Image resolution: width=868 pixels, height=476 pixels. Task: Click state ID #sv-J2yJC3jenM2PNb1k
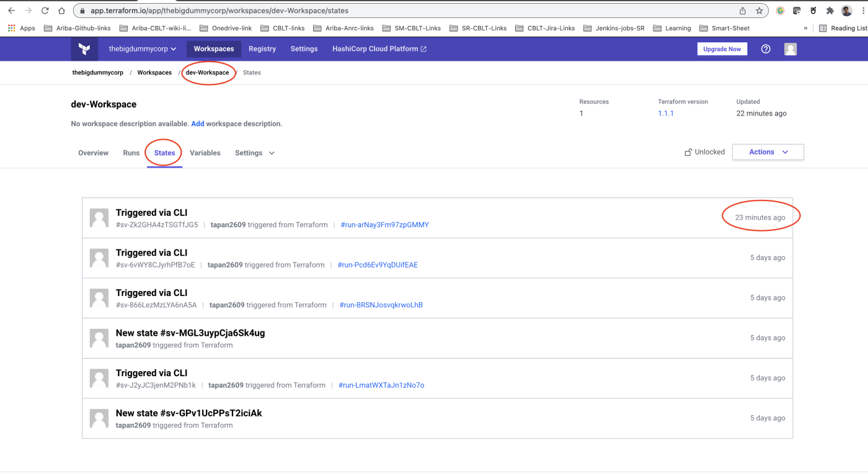pos(156,385)
